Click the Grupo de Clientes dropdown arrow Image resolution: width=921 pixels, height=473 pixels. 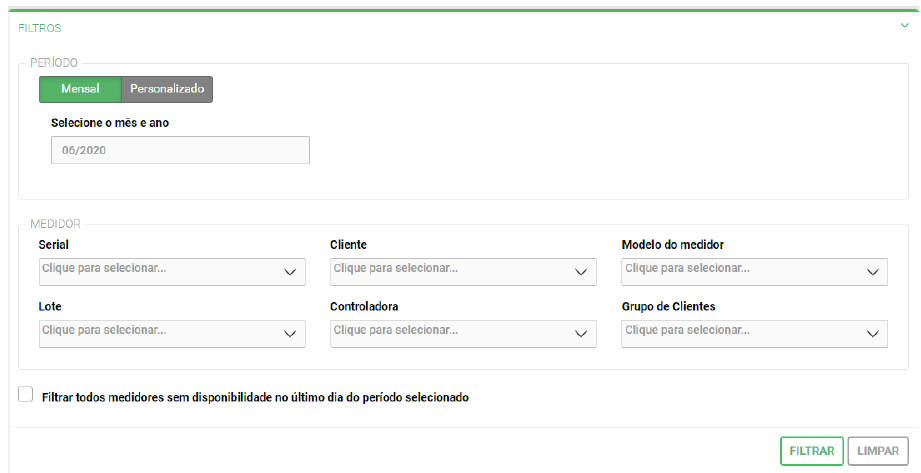pyautogui.click(x=872, y=334)
